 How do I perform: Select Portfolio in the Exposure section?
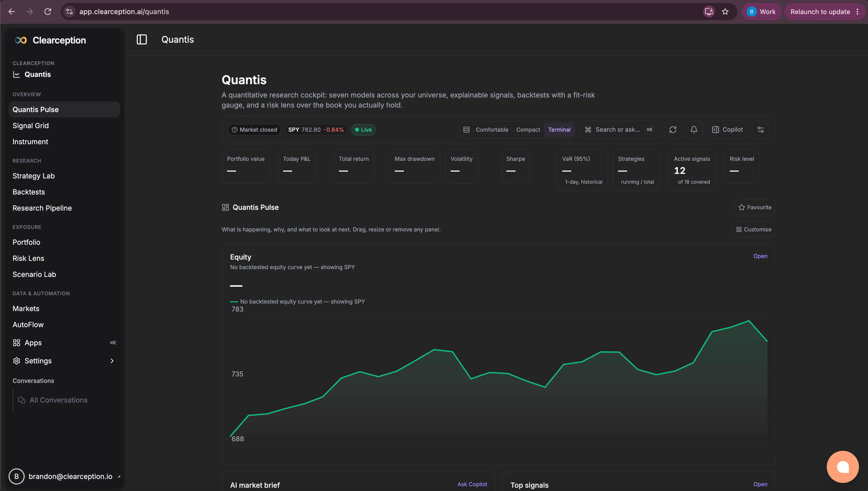[x=64, y=242]
